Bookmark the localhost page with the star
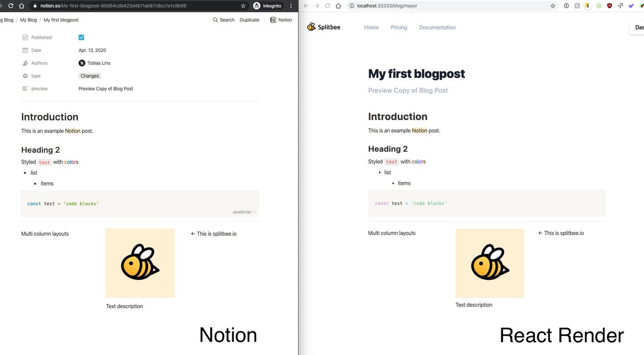Viewport: 644px width, 355px height. (x=553, y=6)
